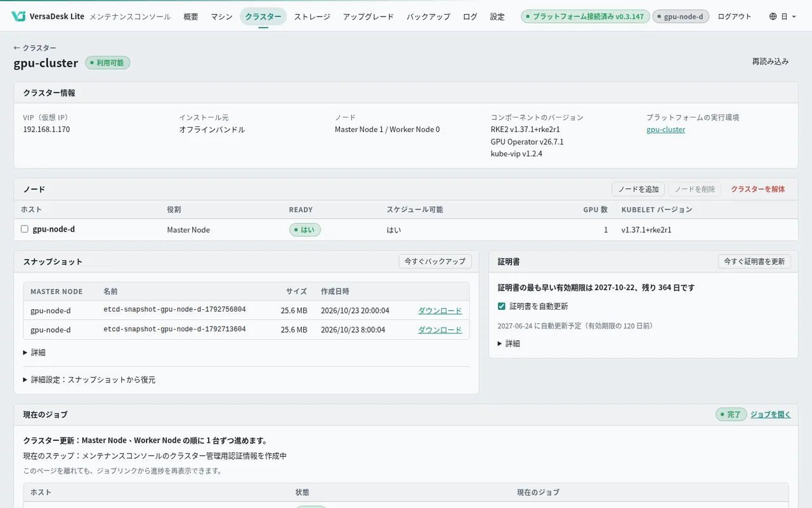Click the Master Node 1 / Worker Node 0 text
Viewport: 812px width, 508px height.
[387, 130]
